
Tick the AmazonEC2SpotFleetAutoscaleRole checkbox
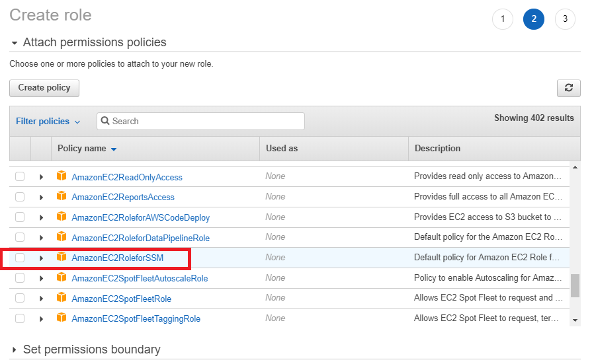click(x=20, y=278)
